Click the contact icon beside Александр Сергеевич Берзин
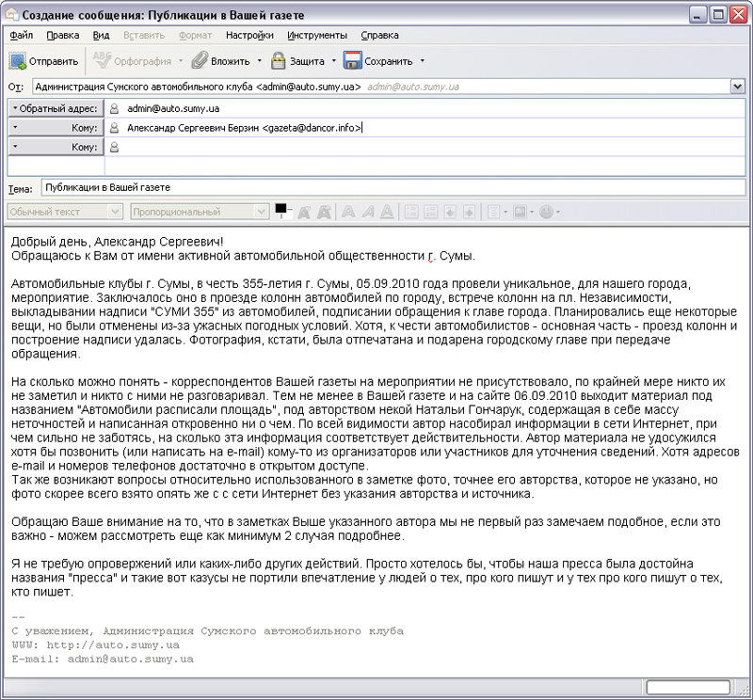 click(114, 128)
